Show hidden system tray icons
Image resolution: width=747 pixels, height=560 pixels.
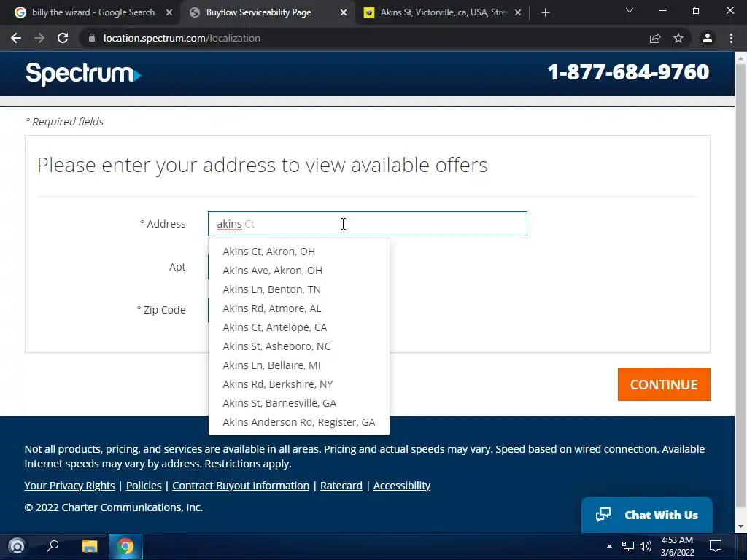(609, 546)
